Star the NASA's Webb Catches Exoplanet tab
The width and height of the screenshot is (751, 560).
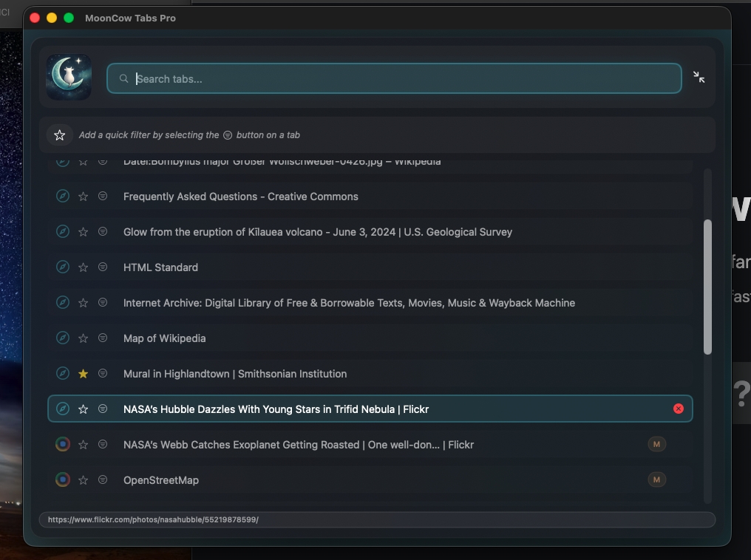click(x=84, y=444)
